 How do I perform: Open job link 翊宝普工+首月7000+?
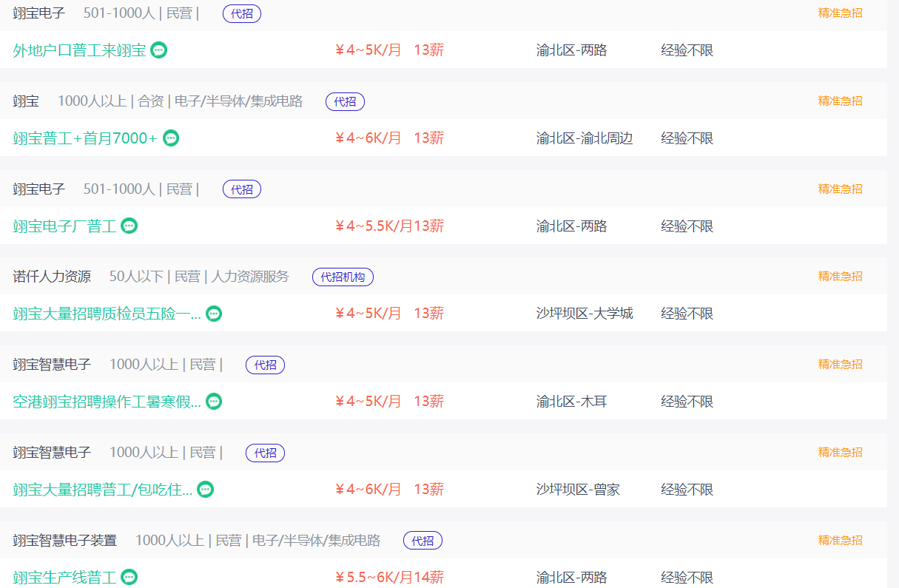click(x=85, y=138)
